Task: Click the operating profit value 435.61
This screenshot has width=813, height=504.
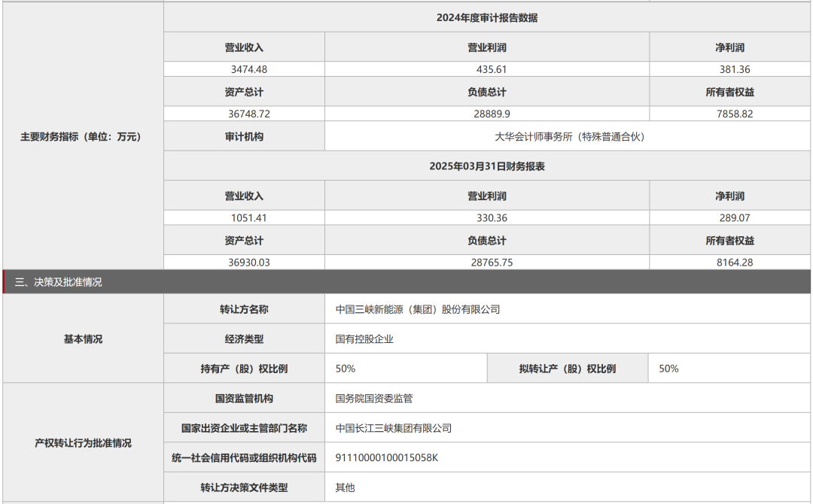Action: (486, 69)
